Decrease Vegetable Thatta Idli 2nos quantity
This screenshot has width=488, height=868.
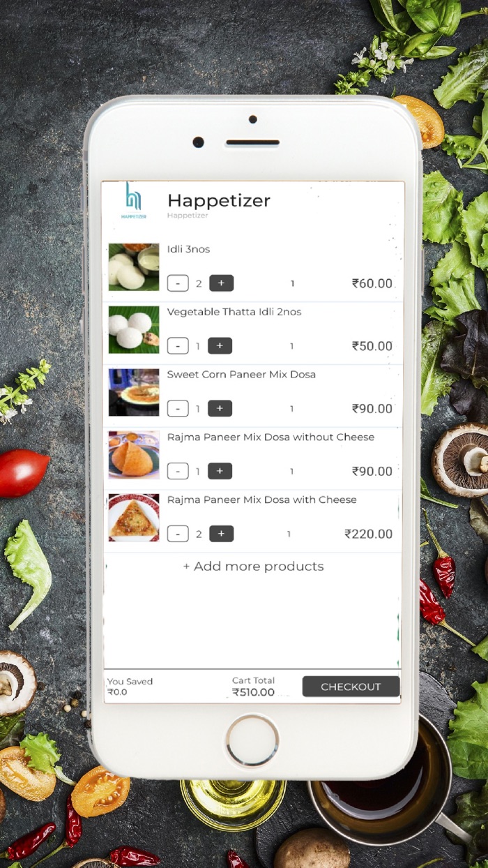(x=178, y=346)
